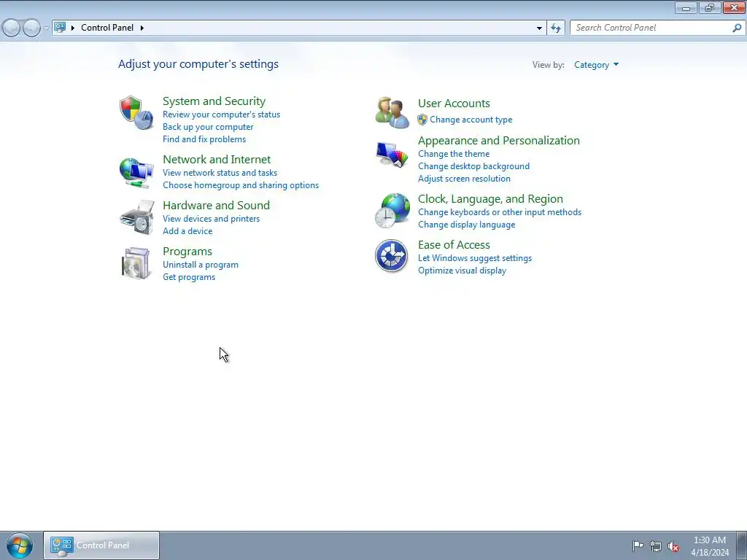The image size is (747, 560).
Task: Click Optimize visual display
Action: [x=462, y=271]
